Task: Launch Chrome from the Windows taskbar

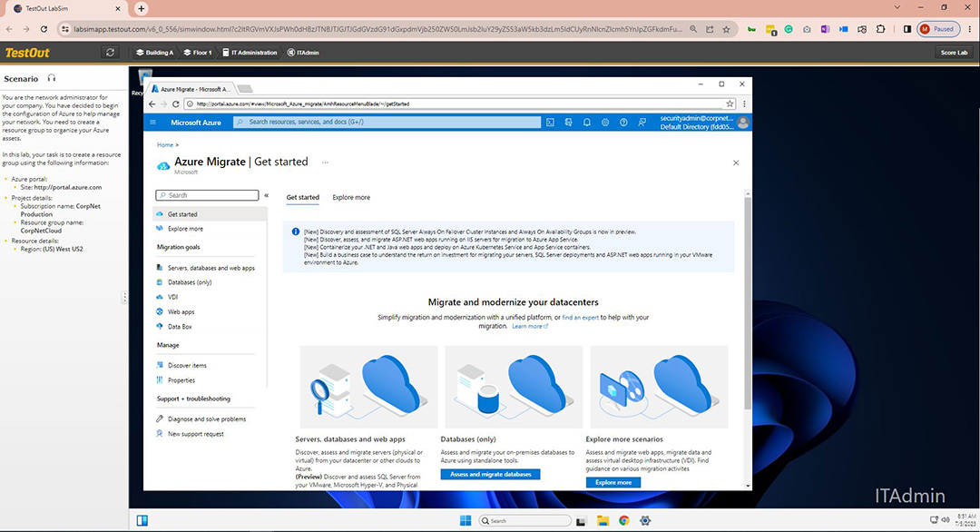Action: pyautogui.click(x=624, y=520)
